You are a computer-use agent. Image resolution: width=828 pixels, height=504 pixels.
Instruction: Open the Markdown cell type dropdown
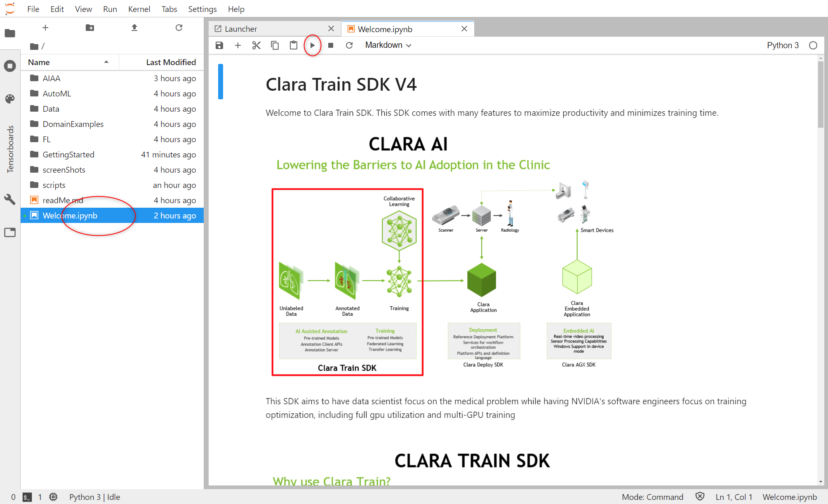(388, 45)
